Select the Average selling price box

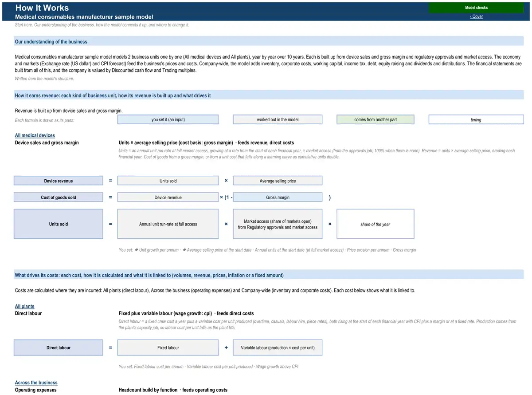tap(278, 181)
